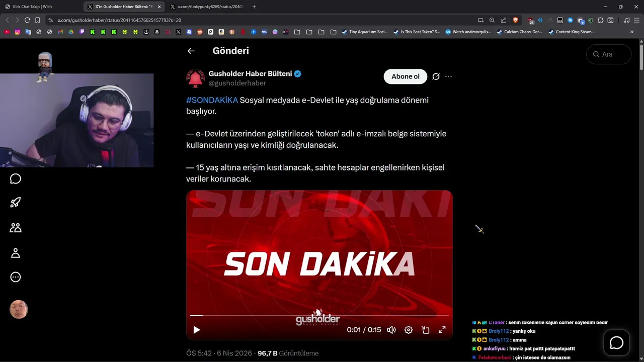Toggle video picture-in-picture mode
This screenshot has width=644, height=362.
[x=426, y=330]
